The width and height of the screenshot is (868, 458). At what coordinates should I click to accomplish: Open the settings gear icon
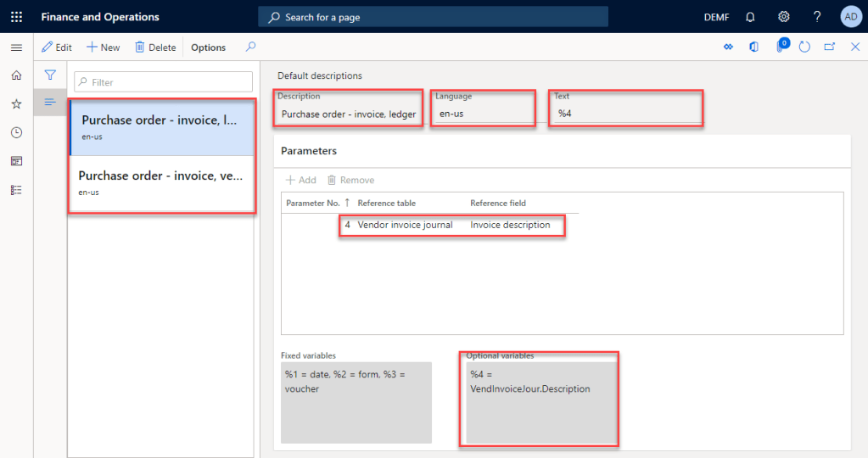pos(784,17)
